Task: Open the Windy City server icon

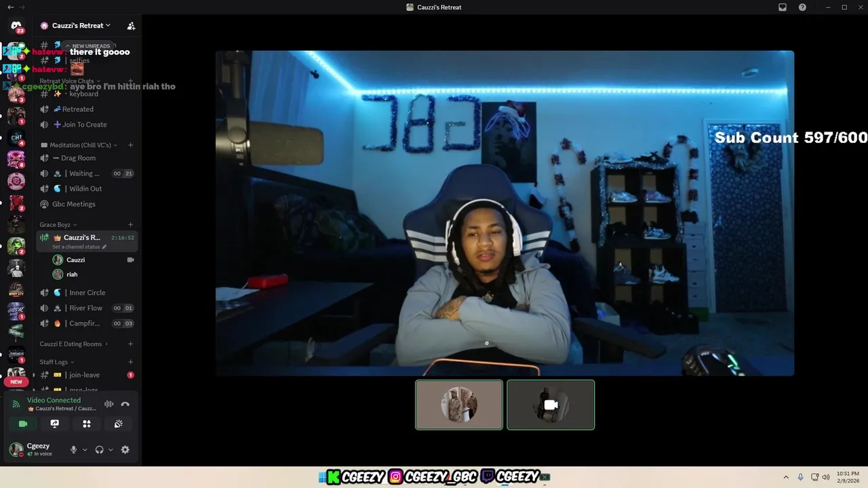Action: tap(16, 289)
